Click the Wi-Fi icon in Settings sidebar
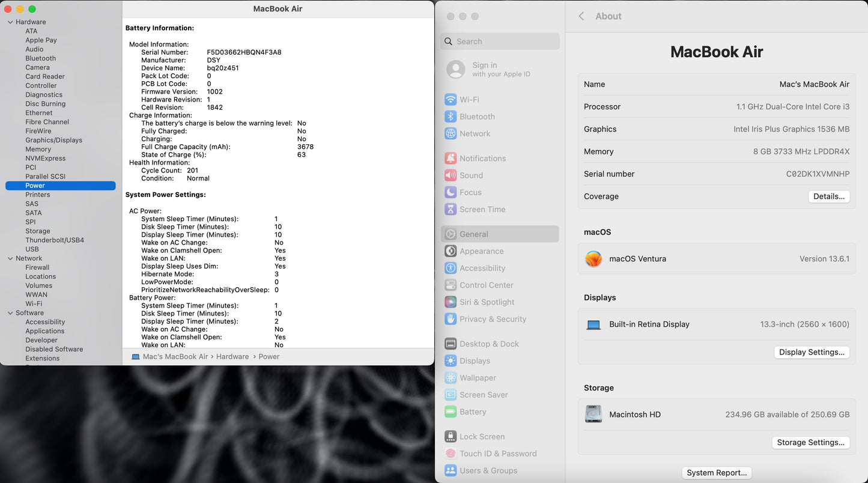868x483 pixels. coord(451,100)
